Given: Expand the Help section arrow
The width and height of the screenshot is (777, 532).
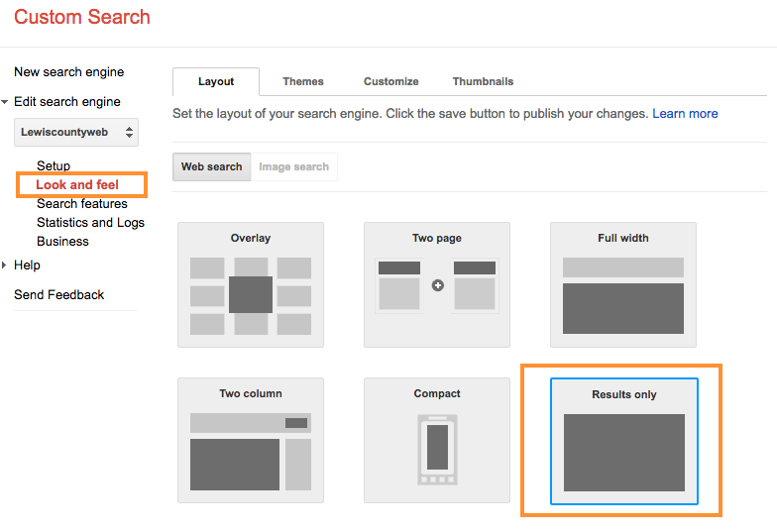Looking at the screenshot, I should tap(4, 266).
